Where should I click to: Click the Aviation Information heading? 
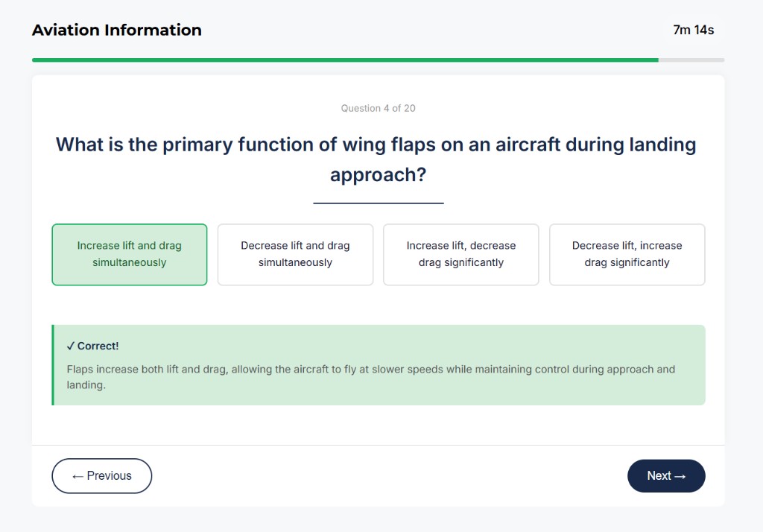[x=116, y=30]
